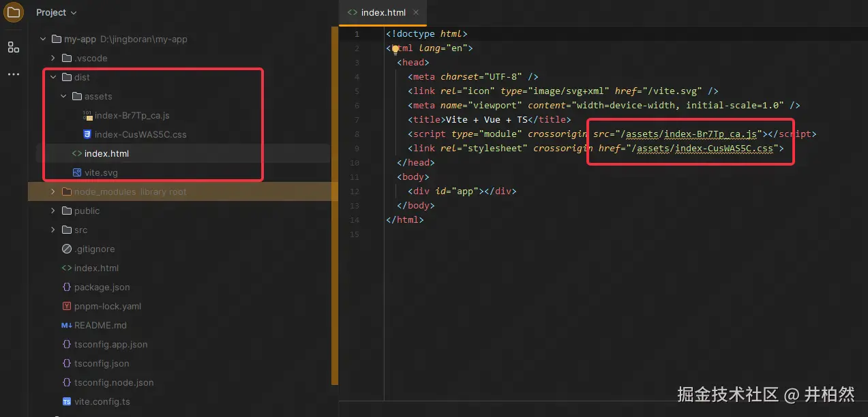
Task: Click the image icon beside vite.svg
Action: [77, 172]
